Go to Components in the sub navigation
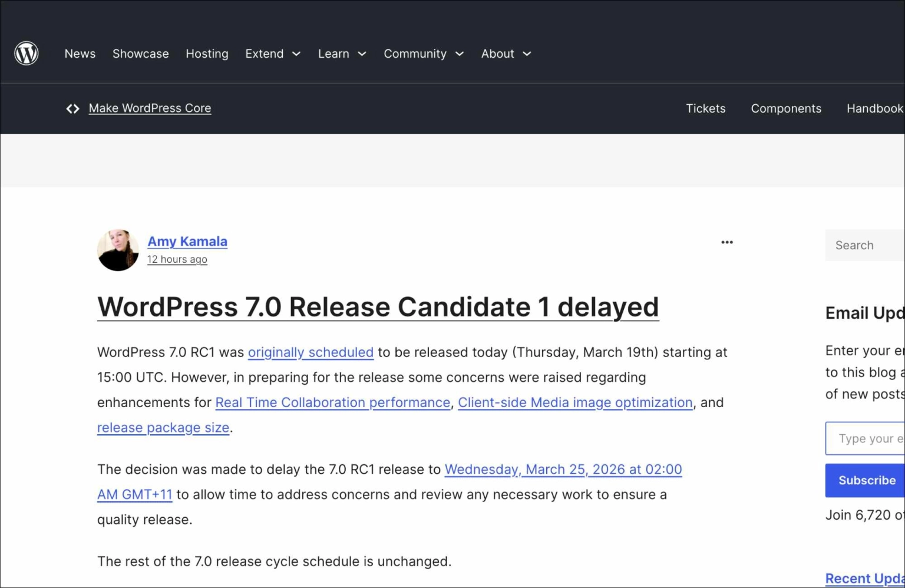905x588 pixels. [786, 108]
